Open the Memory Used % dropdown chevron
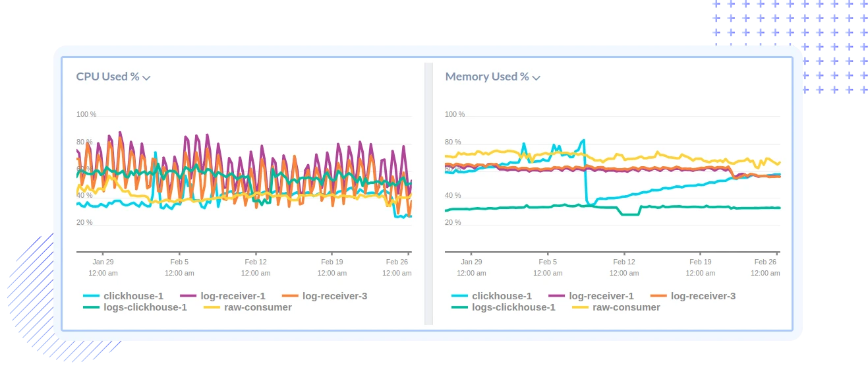The height and width of the screenshot is (387, 868). [x=536, y=78]
